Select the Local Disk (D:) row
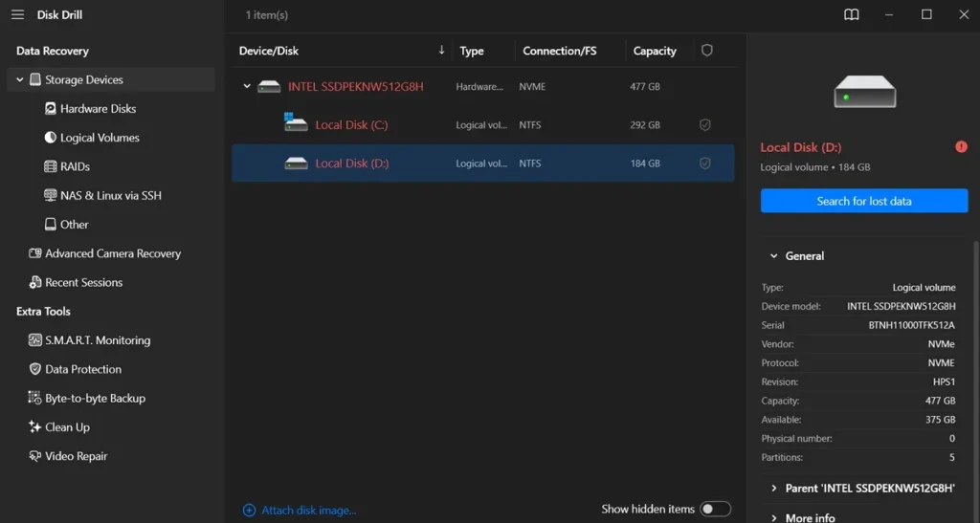The image size is (980, 523). point(483,163)
